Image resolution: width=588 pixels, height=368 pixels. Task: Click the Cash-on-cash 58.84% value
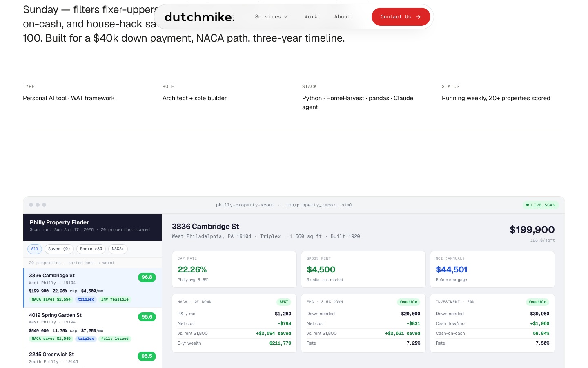coord(541,334)
